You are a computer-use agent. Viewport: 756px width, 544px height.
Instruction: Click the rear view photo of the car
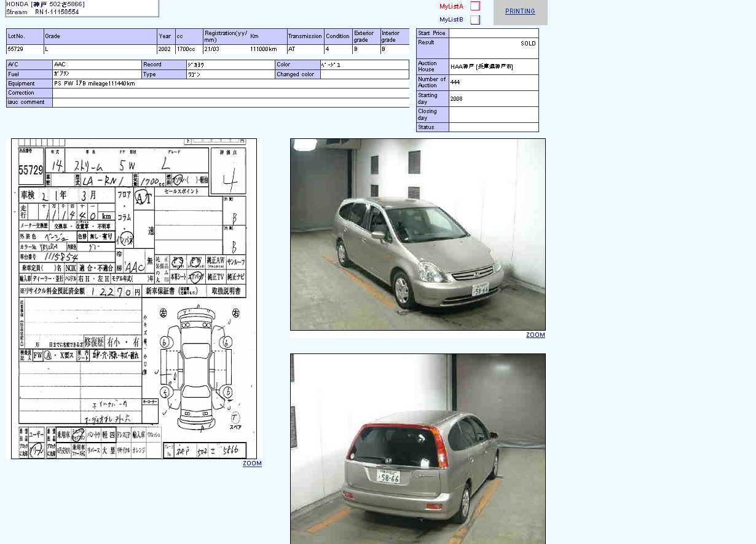[417, 448]
